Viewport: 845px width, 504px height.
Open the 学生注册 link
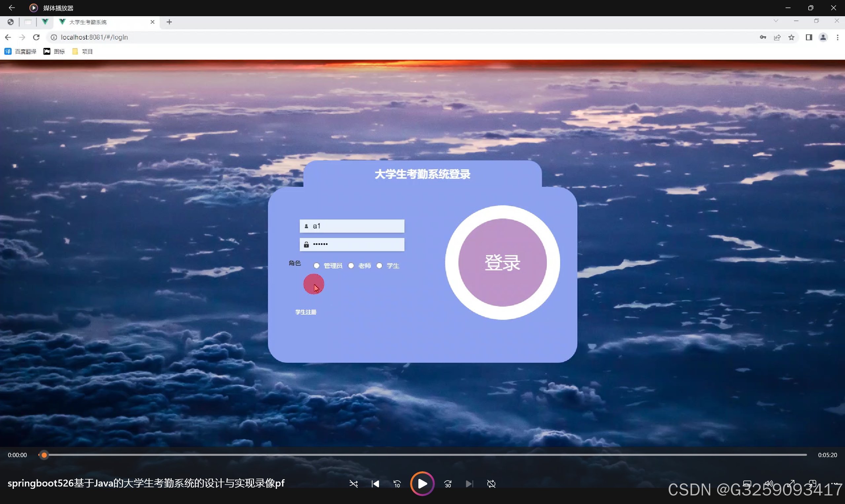coord(305,312)
